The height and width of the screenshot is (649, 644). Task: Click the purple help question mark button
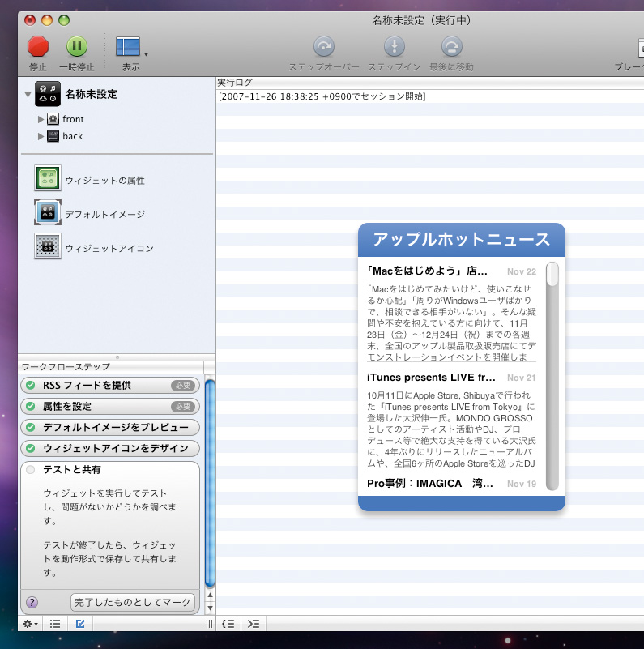32,602
